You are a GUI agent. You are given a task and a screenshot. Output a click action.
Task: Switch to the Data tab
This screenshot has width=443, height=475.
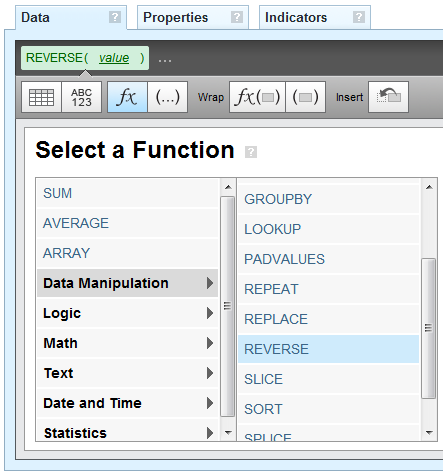(71, 17)
